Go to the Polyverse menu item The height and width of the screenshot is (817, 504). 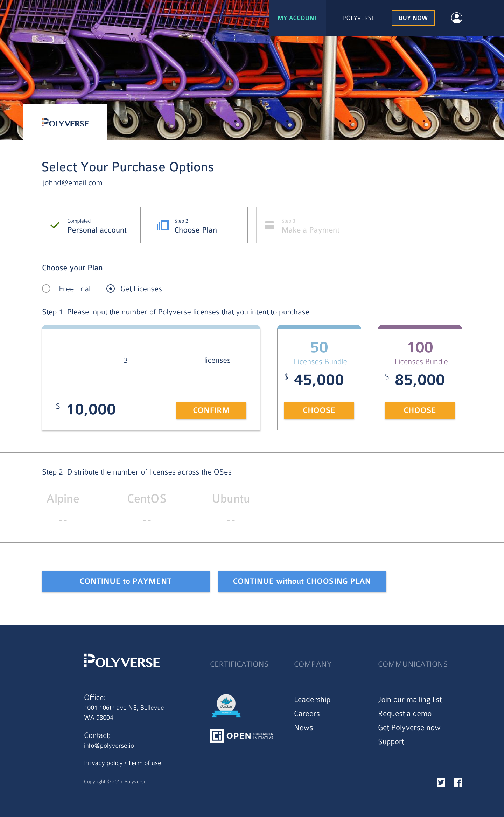click(359, 18)
